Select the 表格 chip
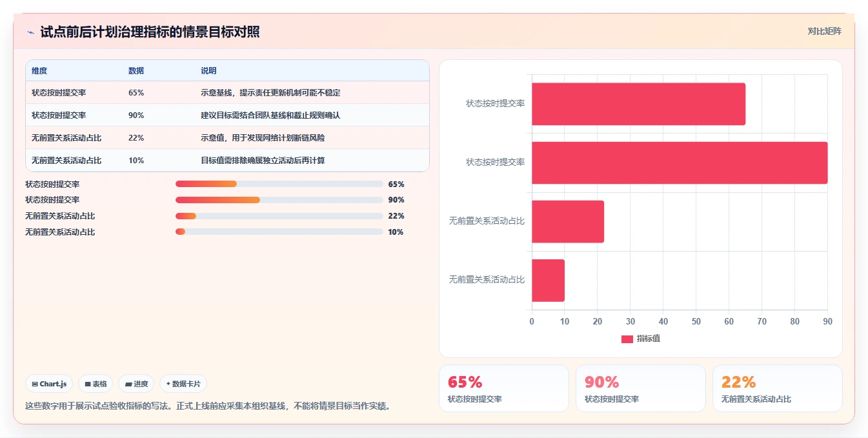Image resolution: width=868 pixels, height=438 pixels. (x=96, y=384)
